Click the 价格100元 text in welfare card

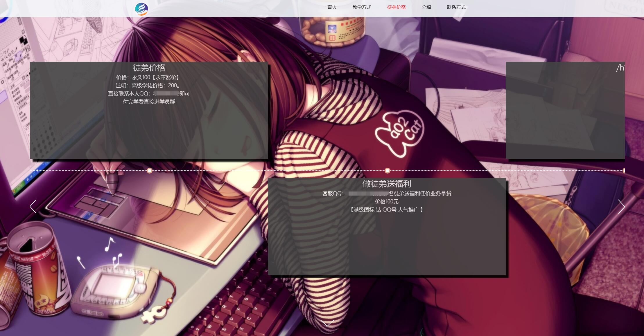pos(387,201)
